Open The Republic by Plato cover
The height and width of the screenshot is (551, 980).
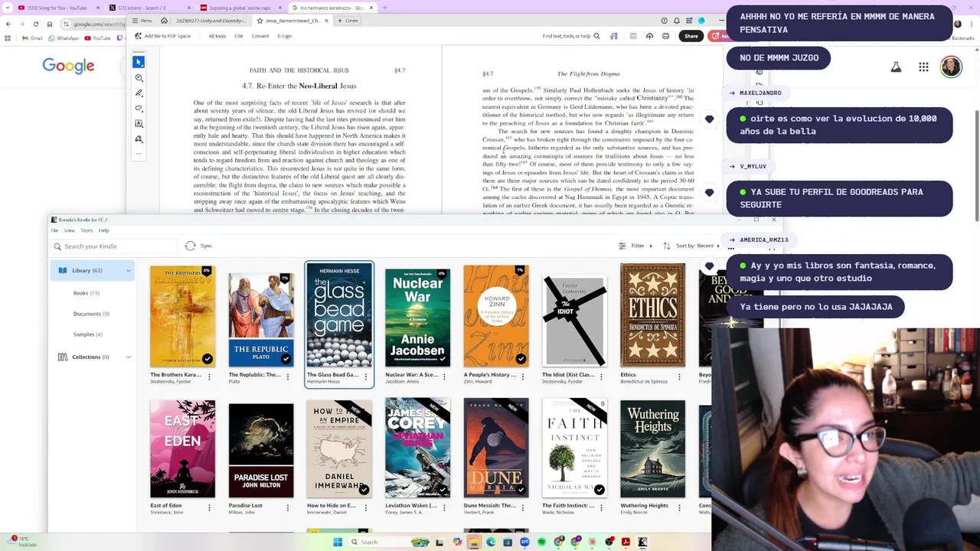(x=260, y=319)
